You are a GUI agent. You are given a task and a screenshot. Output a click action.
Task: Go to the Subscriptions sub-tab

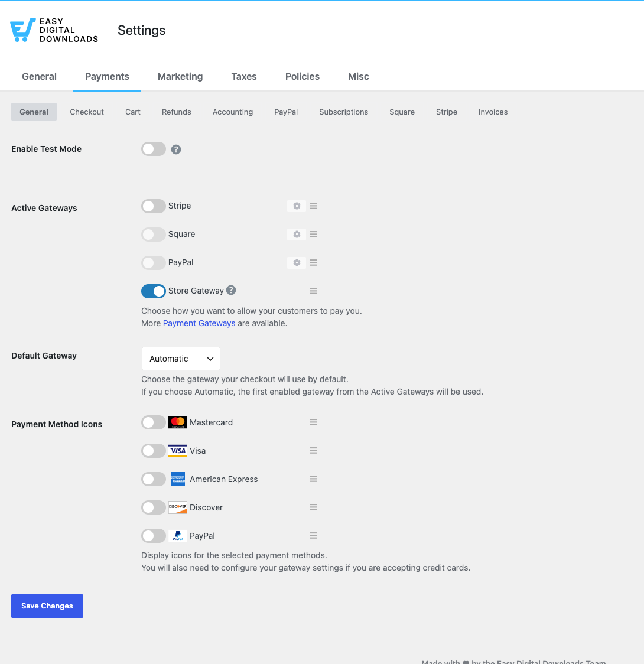click(344, 112)
